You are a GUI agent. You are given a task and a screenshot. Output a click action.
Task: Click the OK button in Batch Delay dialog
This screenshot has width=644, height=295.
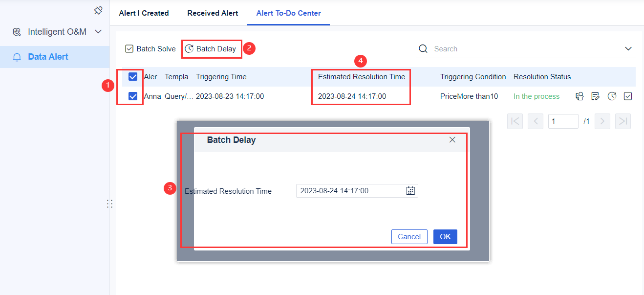point(445,236)
